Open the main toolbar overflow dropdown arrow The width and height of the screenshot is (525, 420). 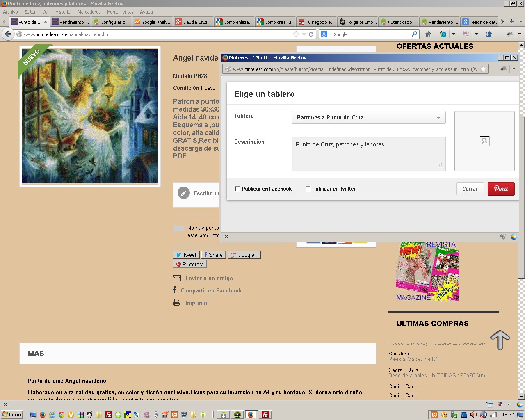tap(520, 34)
